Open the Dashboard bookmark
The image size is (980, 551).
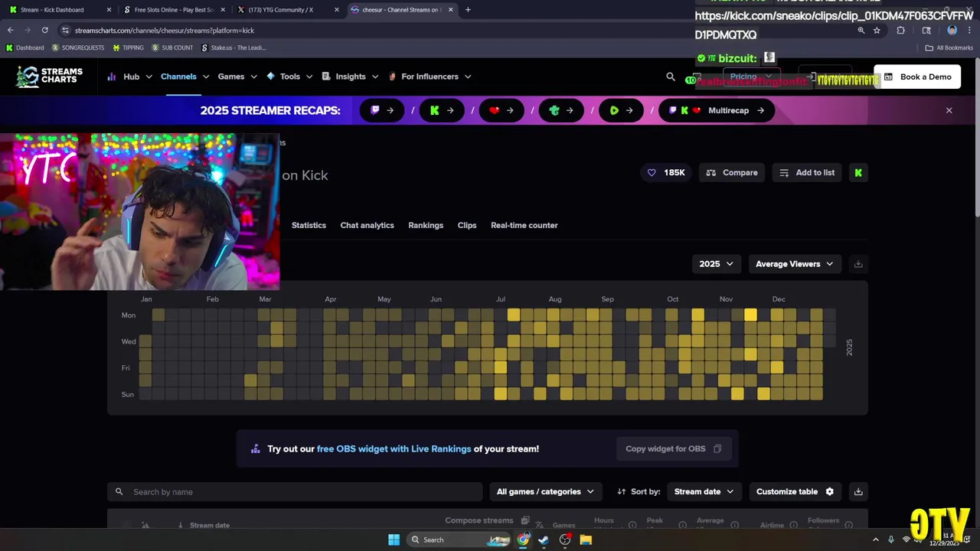click(24, 47)
